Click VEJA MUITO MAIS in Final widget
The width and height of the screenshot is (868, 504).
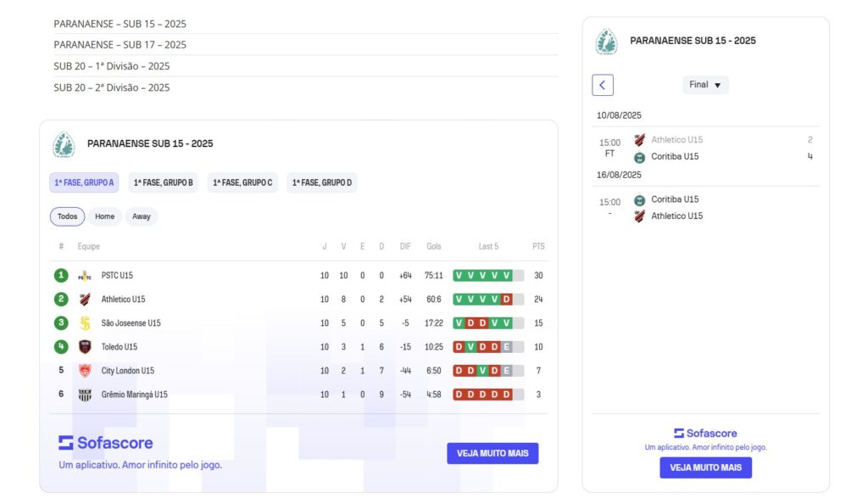click(705, 468)
